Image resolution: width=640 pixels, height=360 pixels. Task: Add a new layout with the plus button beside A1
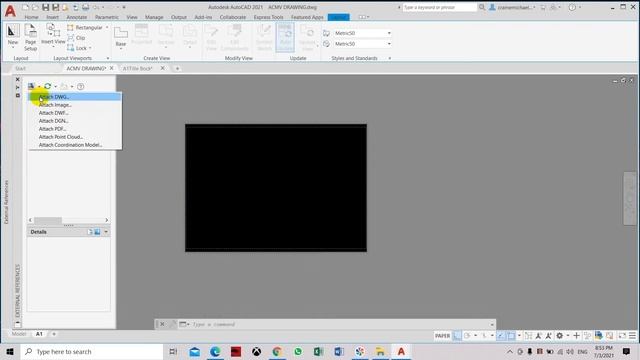(53, 334)
